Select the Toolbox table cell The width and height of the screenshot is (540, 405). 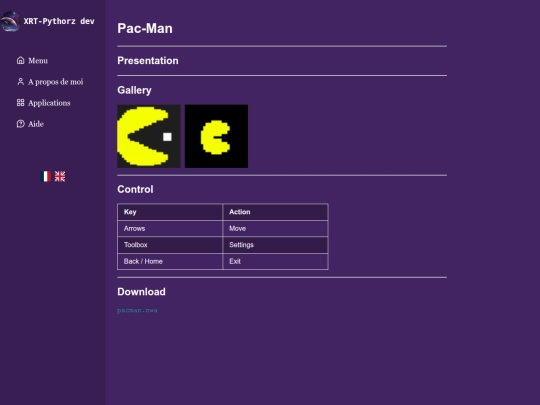[x=170, y=245]
